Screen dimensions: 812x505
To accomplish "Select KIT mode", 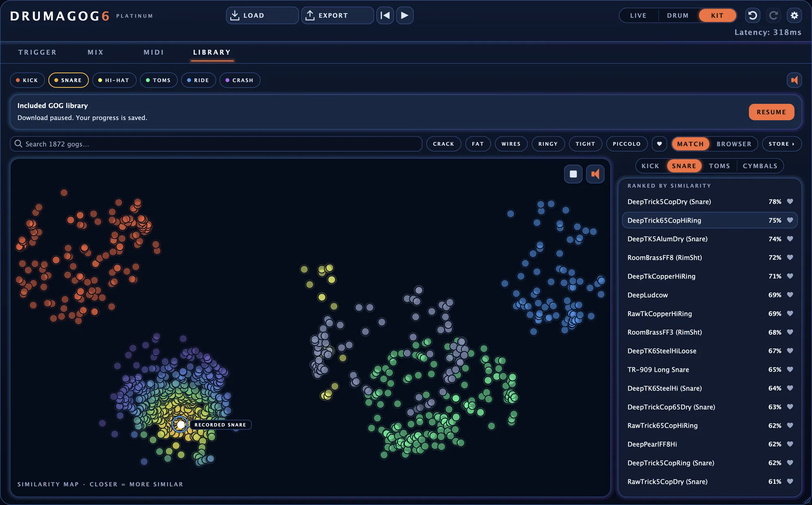I will [717, 15].
